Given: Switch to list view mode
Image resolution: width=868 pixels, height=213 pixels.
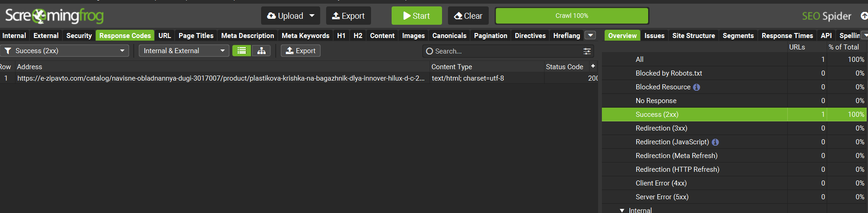Looking at the screenshot, I should coord(241,51).
